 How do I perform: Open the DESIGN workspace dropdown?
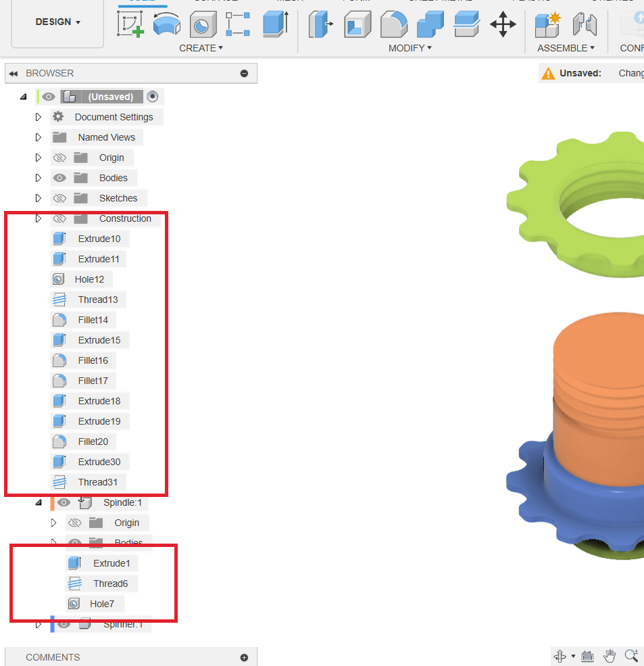click(57, 22)
